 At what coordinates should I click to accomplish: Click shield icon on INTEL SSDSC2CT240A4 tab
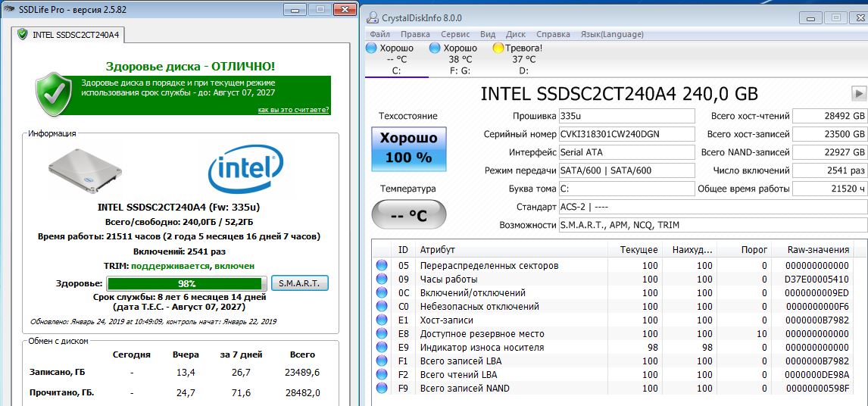22,34
